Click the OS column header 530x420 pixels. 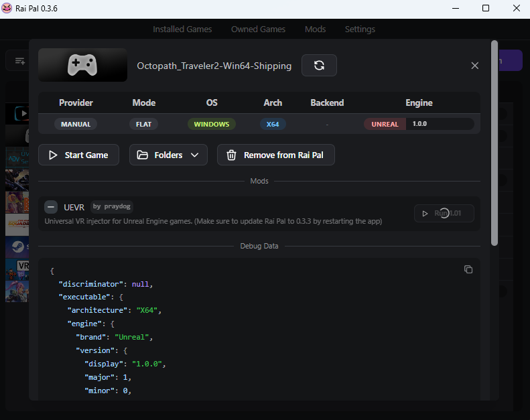pos(212,102)
